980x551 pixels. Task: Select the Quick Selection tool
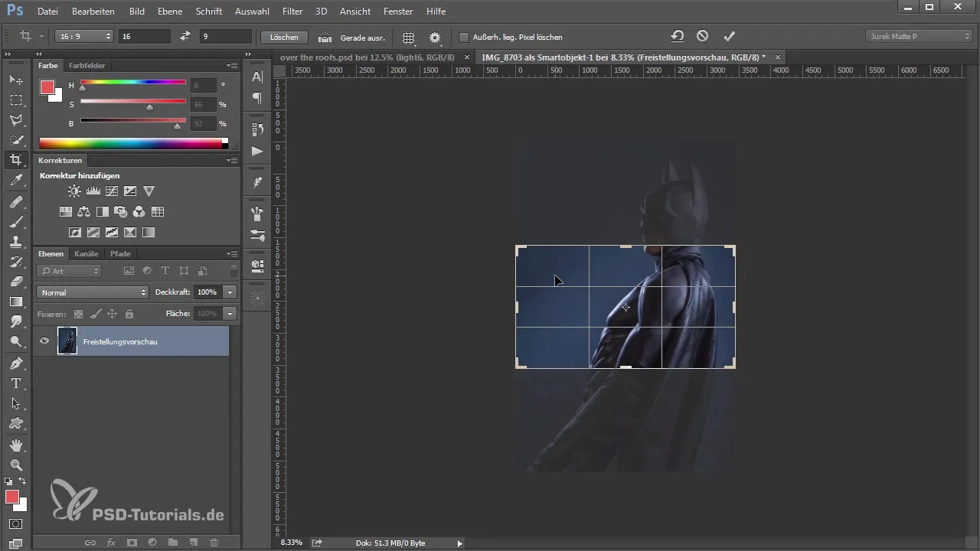pyautogui.click(x=15, y=140)
